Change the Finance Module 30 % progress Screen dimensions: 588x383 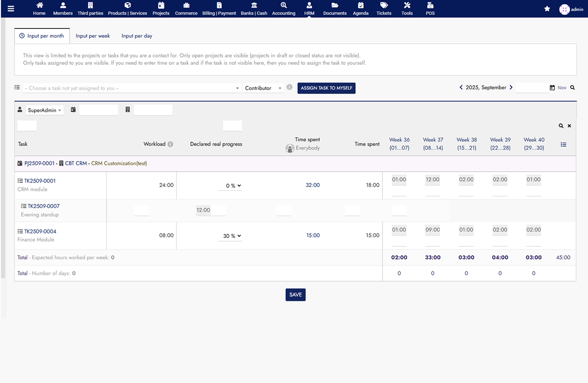(x=232, y=236)
